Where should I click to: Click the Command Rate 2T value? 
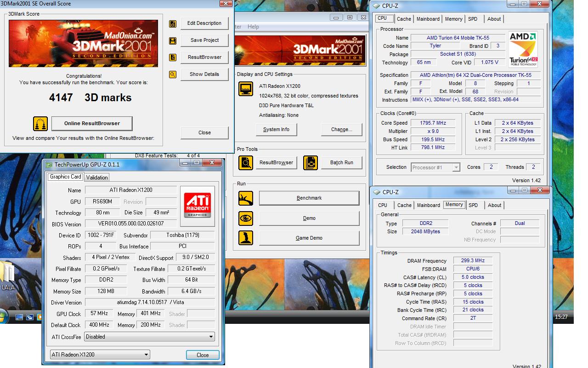473,318
